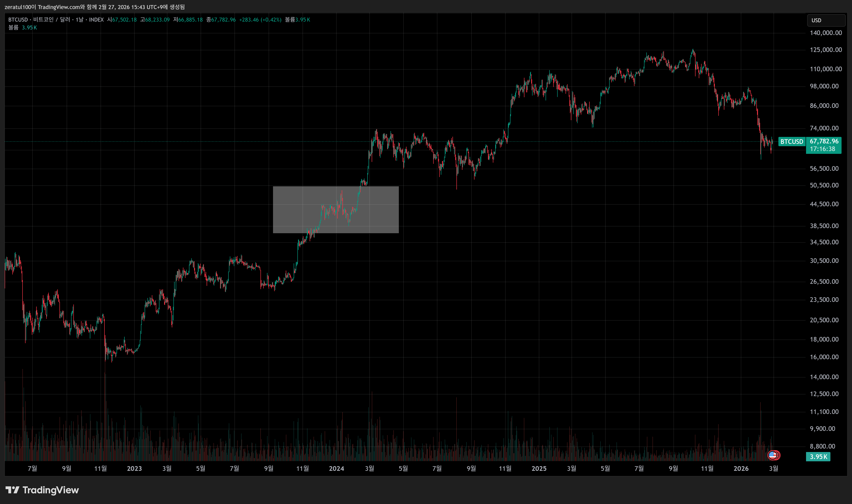Click the green 3.95K volume axis label
The width and height of the screenshot is (852, 504).
(818, 457)
